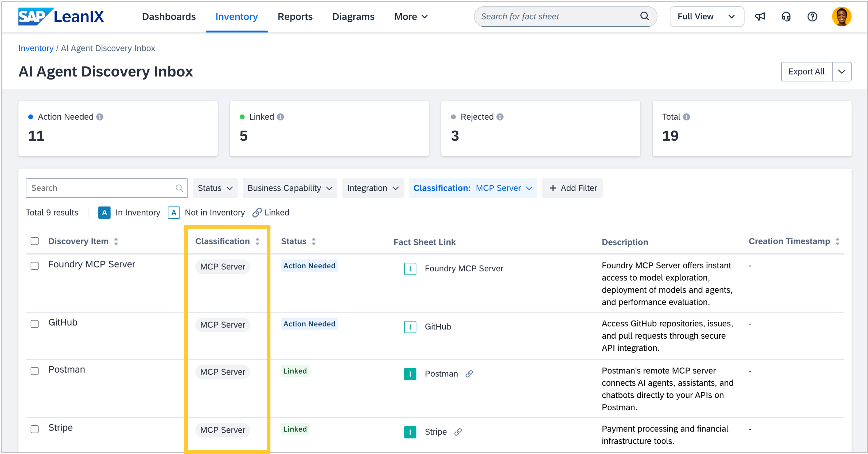Image resolution: width=868 pixels, height=454 pixels.
Task: Check the Foundry MCP Server row checkbox
Action: pos(35,266)
